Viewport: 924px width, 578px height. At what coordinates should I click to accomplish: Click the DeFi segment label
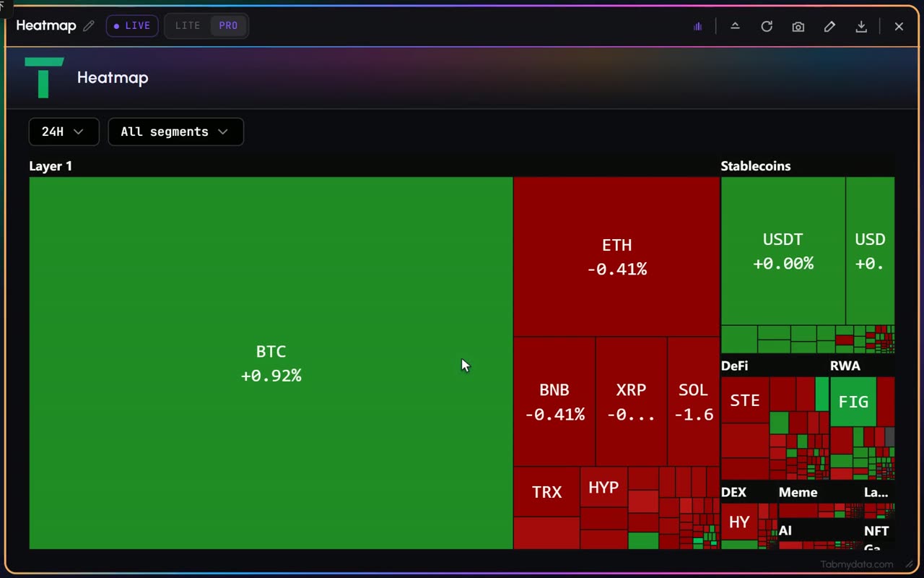pos(734,366)
